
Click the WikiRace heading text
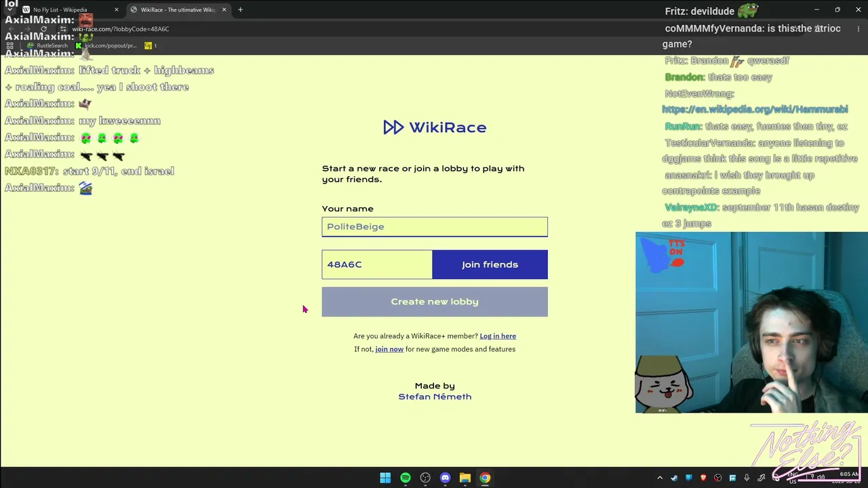448,127
